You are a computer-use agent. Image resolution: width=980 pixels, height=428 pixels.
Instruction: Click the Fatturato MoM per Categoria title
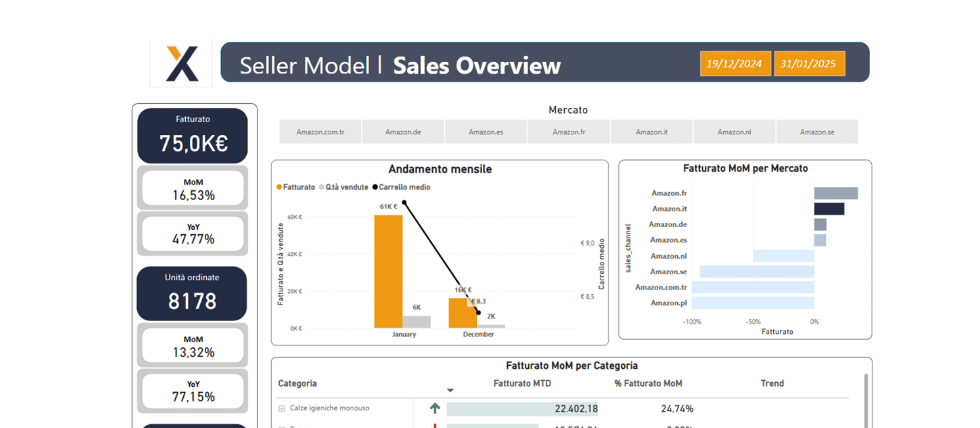point(572,366)
